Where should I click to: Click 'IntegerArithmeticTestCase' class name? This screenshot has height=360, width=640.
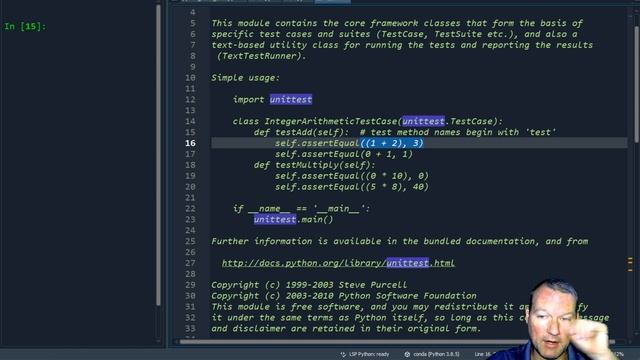pos(331,122)
